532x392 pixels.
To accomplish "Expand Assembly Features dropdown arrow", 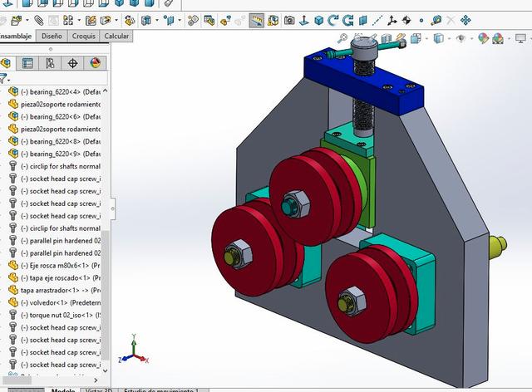I will point(157,21).
